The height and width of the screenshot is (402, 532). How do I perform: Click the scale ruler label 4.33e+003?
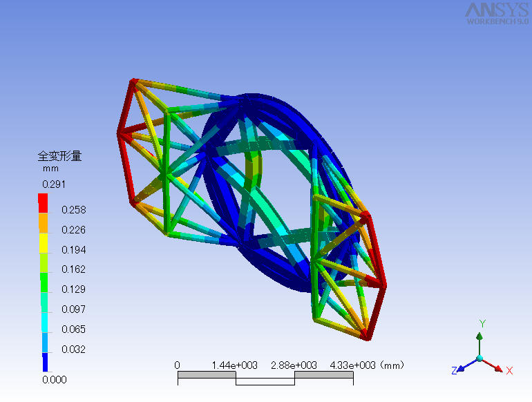pyautogui.click(x=353, y=365)
